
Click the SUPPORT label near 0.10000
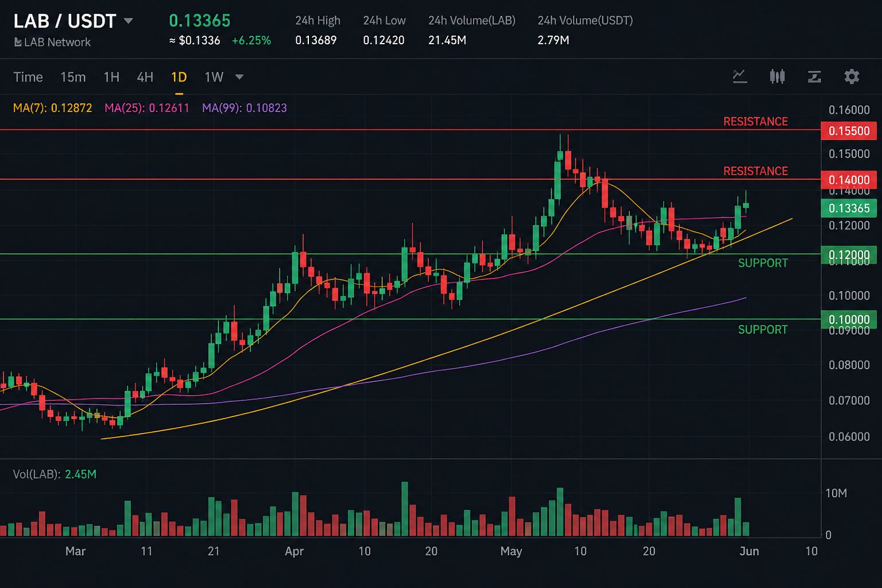tap(763, 330)
